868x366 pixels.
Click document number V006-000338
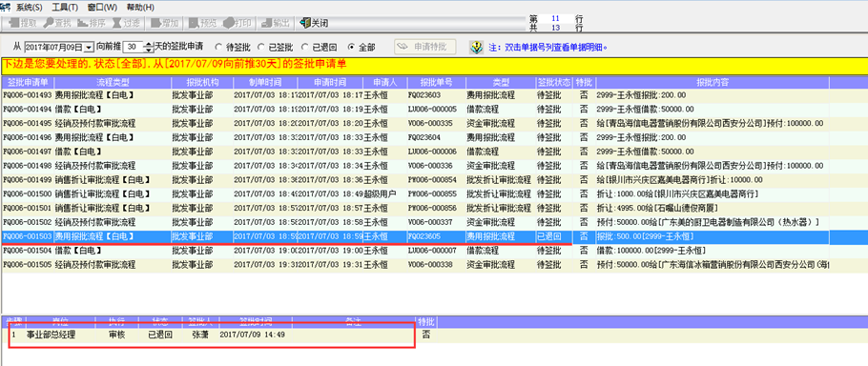(430, 265)
